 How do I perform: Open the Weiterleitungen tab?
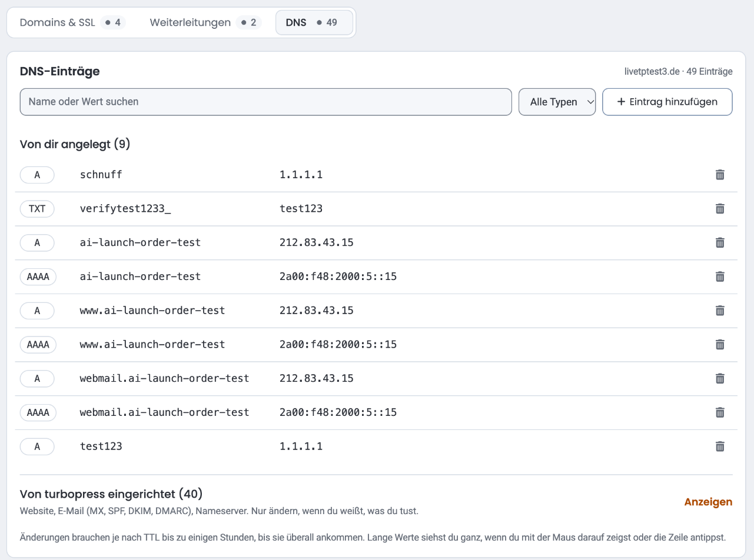205,23
